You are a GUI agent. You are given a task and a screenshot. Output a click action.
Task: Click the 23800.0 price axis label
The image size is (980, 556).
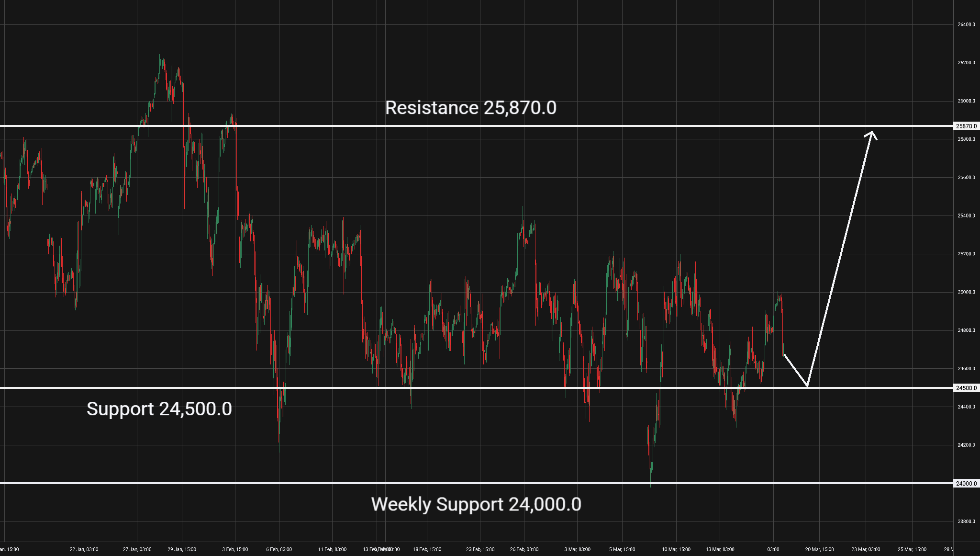(x=966, y=522)
